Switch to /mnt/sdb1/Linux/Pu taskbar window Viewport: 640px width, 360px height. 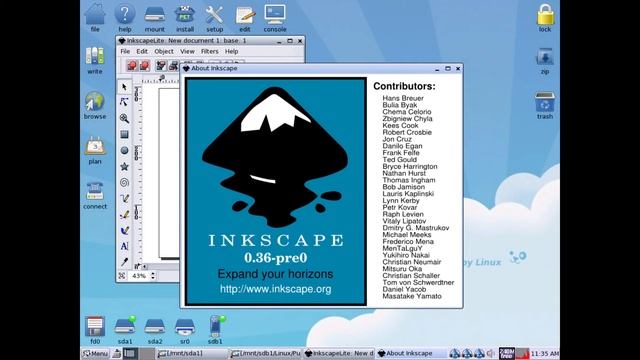tap(265, 353)
